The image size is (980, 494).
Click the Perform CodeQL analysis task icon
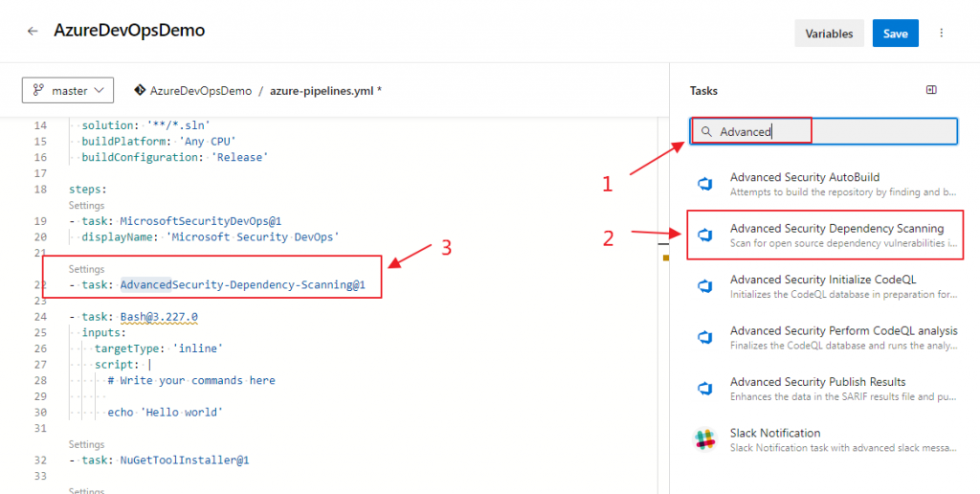tap(705, 338)
